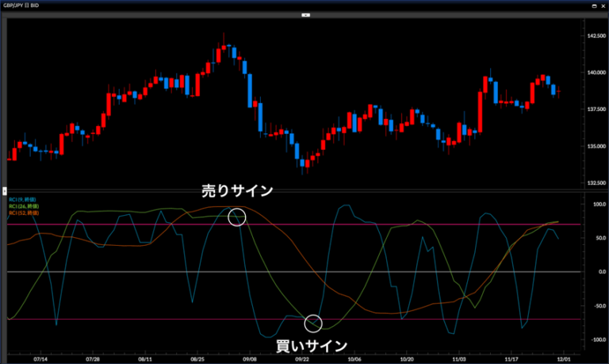Close the GBP/JPY chart window
The height and width of the screenshot is (364, 609).
point(601,6)
